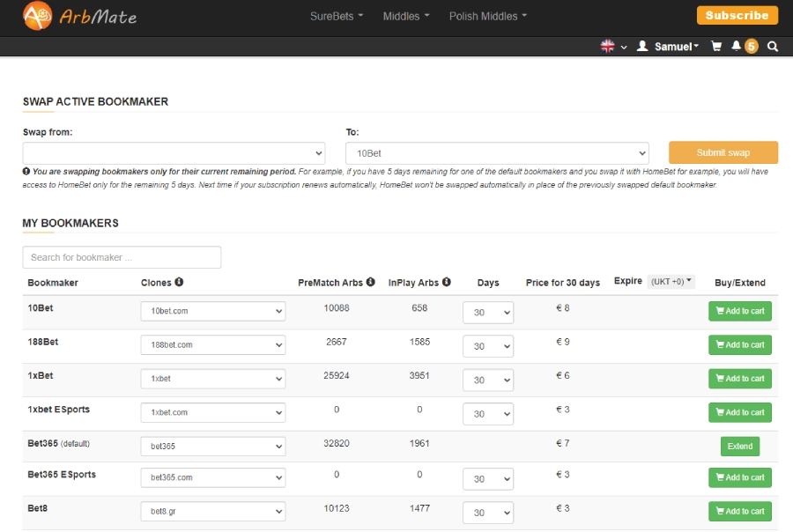Click the ArbMate logo icon
Viewport: 793px width, 532px height.
tap(37, 16)
